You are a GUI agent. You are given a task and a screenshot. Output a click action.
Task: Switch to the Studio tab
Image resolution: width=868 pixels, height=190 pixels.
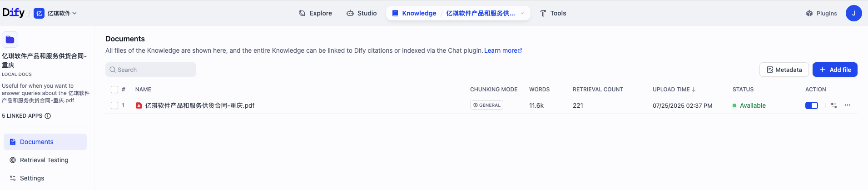click(x=362, y=13)
